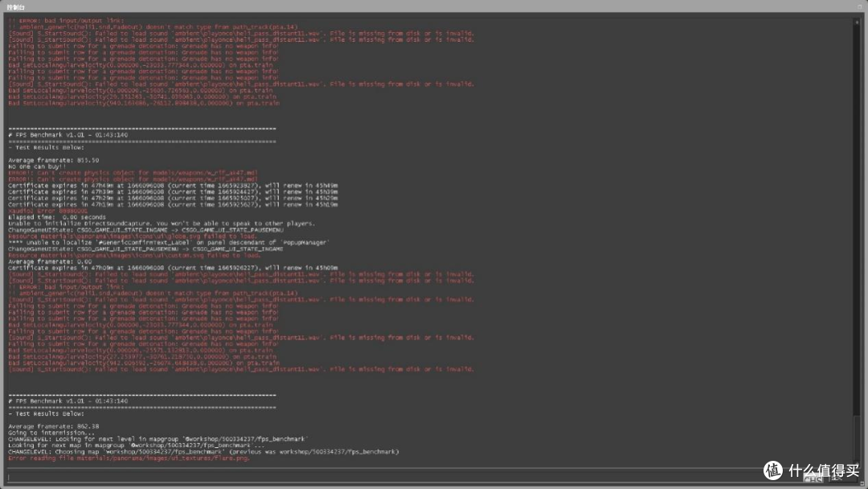Click SetLocalAngularVelocity line starting 29.351261
The height and width of the screenshot is (489, 868).
click(x=142, y=97)
